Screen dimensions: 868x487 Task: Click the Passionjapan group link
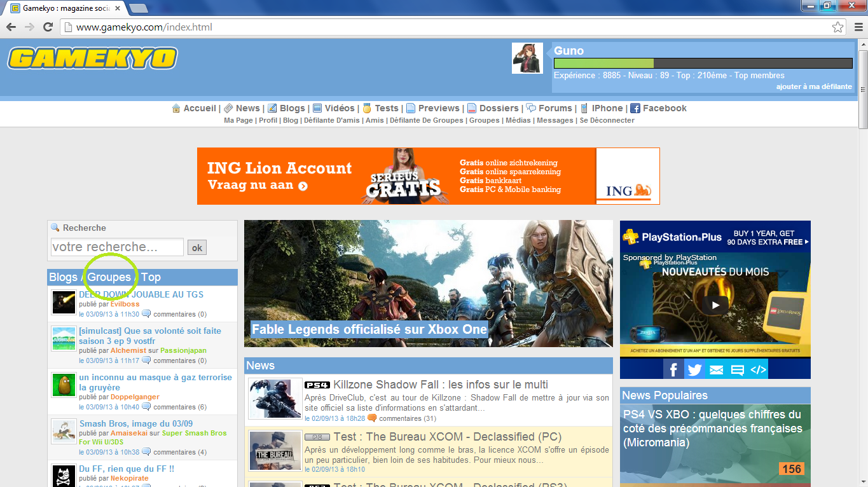(183, 350)
